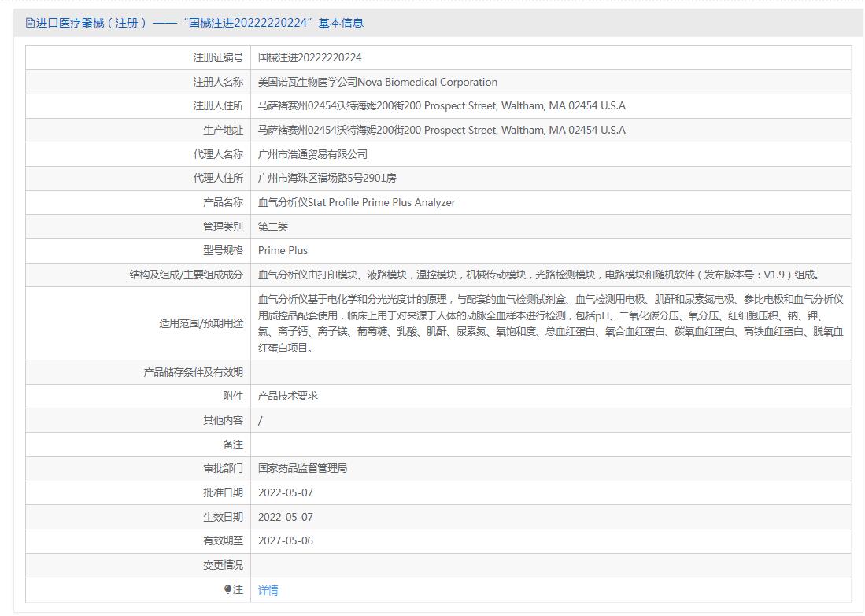Screen dimensions: 865x616
Task: Click expiry date value 2027-05-06
Action: [x=286, y=541]
